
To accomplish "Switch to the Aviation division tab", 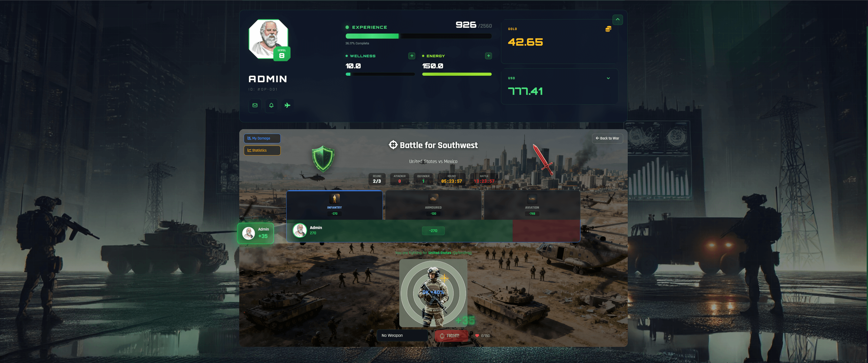I will [532, 205].
